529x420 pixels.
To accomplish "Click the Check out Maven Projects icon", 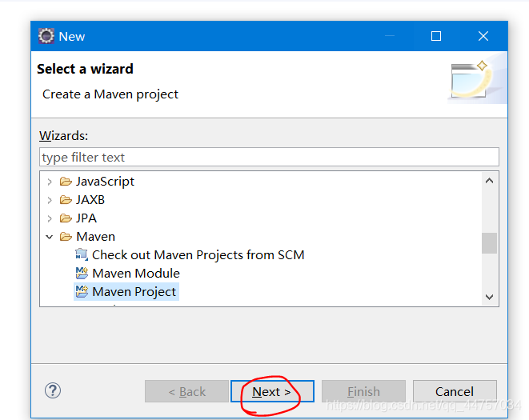I will [x=82, y=254].
